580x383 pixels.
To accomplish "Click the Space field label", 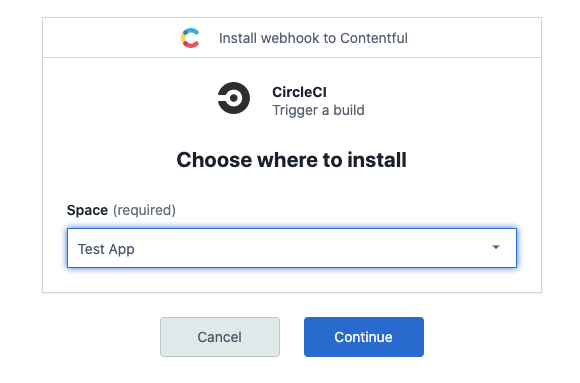I will coord(87,210).
